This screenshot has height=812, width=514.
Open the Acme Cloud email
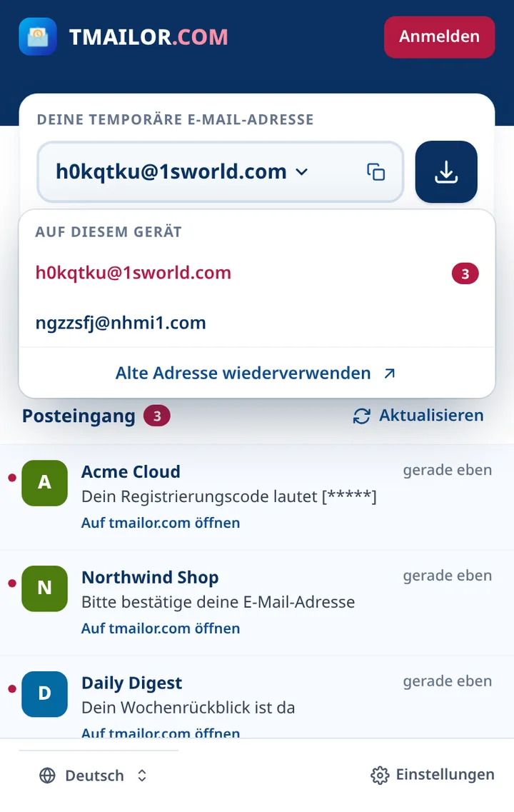(x=257, y=497)
